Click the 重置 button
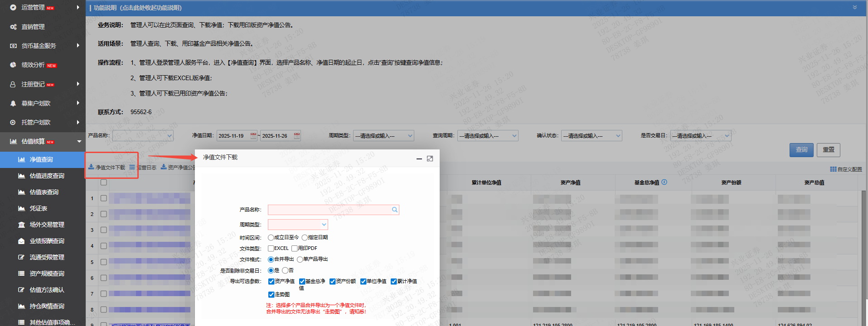The image size is (868, 326). [829, 149]
